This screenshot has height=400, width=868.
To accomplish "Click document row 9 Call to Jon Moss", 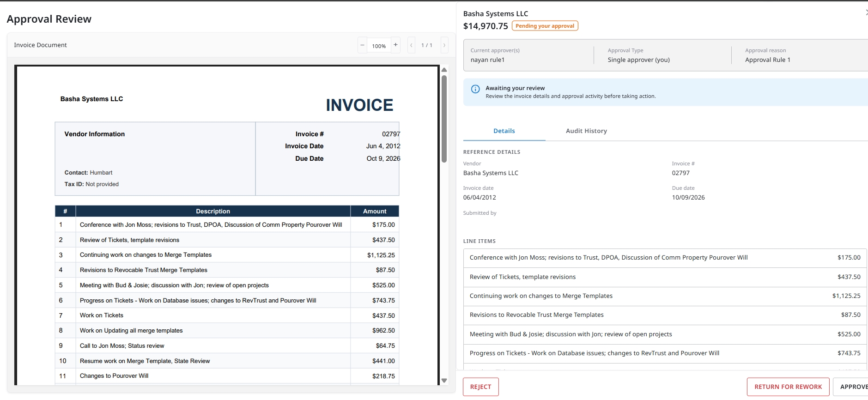I will pos(227,346).
